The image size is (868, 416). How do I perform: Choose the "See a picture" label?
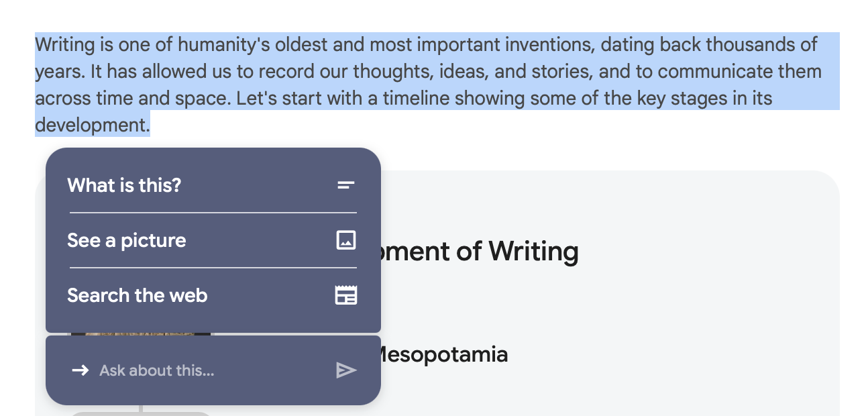(x=127, y=240)
